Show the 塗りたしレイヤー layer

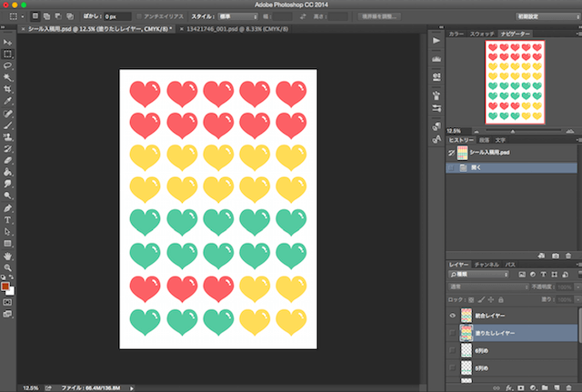point(452,333)
